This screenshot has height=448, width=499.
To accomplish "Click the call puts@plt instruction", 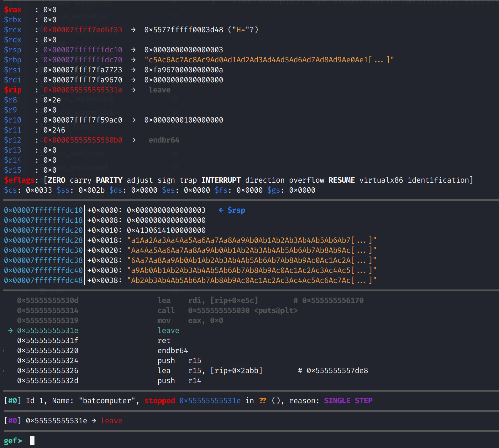I will tap(228, 310).
